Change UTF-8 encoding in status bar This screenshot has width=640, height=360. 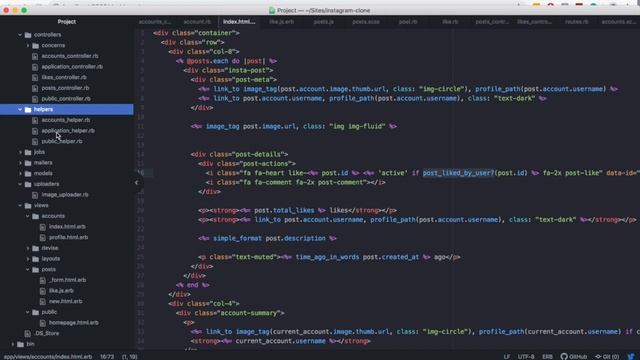coord(526,356)
